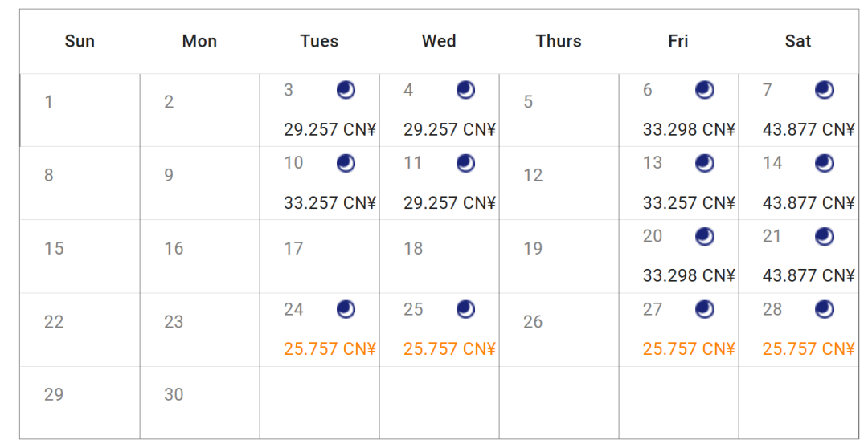The width and height of the screenshot is (868, 448).
Task: Click the moon icon on day 20
Action: point(705,236)
